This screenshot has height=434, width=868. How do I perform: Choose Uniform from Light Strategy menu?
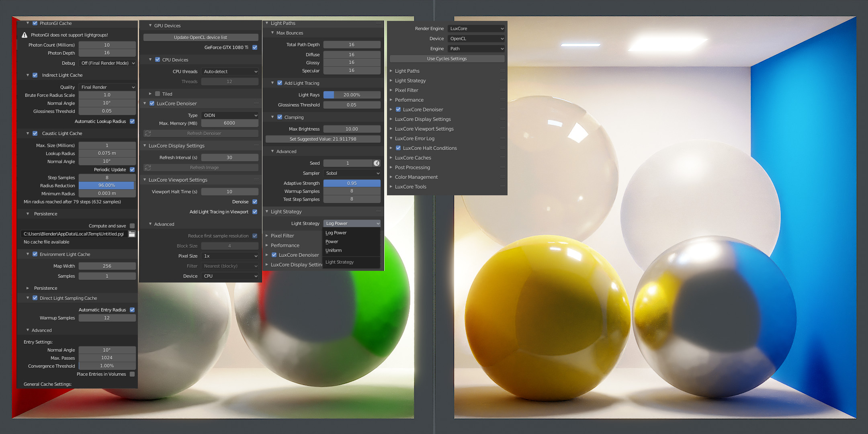(334, 250)
